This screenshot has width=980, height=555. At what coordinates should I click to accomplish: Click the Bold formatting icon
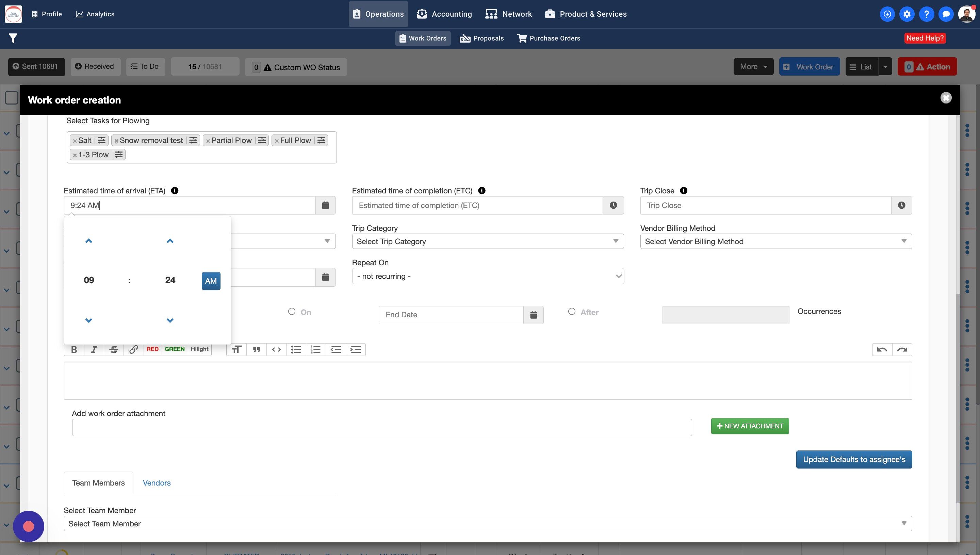pyautogui.click(x=74, y=350)
